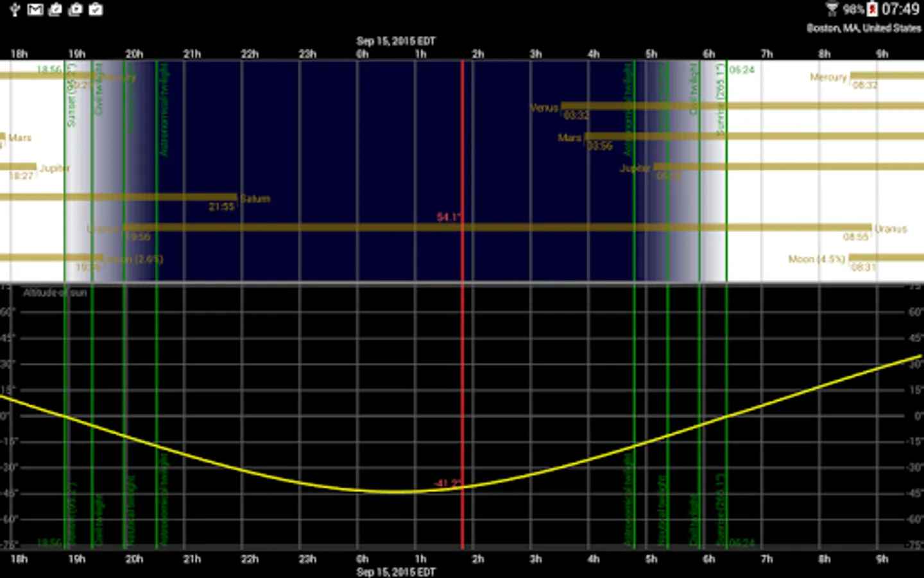Viewport: 924px width, 578px height.
Task: Tap the Saturn visibility bar
Action: [118, 197]
